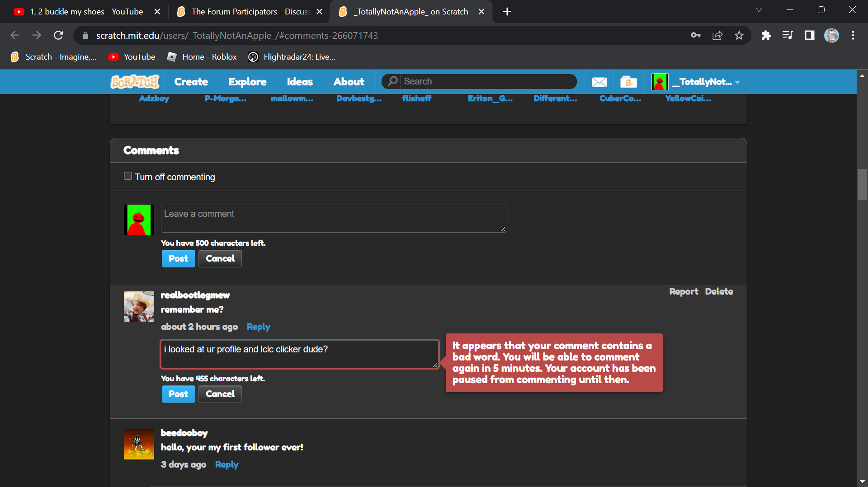Screen dimensions: 868x487
Task: Bookmark this page with the star icon
Action: pos(739,35)
